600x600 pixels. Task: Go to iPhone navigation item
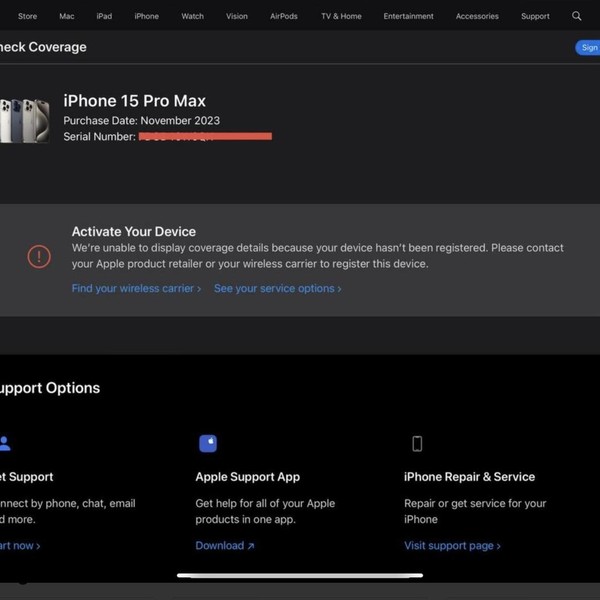click(x=146, y=16)
